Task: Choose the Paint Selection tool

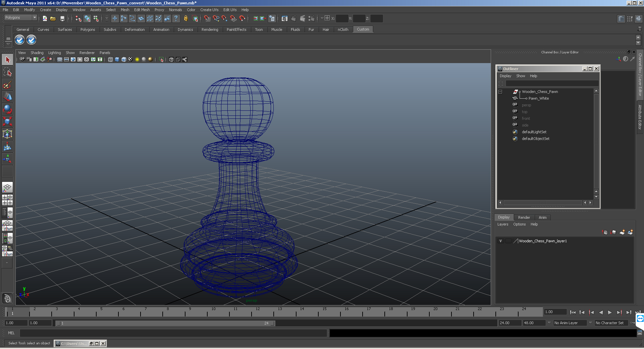Action: [x=7, y=85]
